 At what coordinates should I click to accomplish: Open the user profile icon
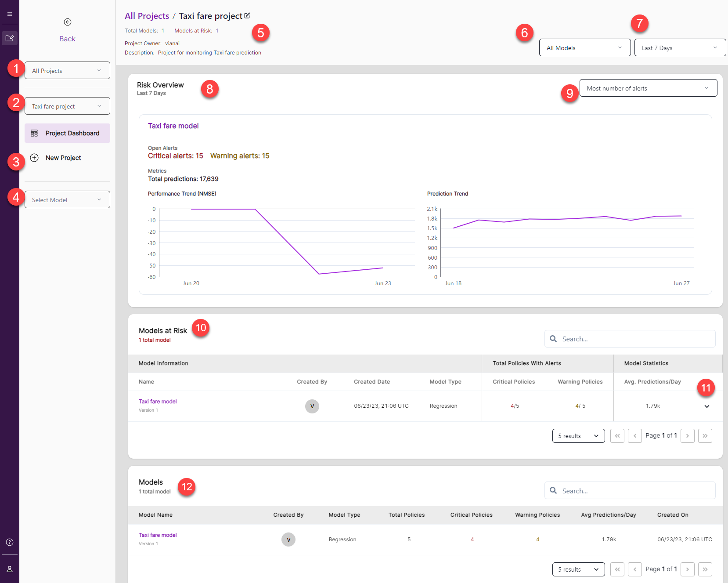[10, 569]
